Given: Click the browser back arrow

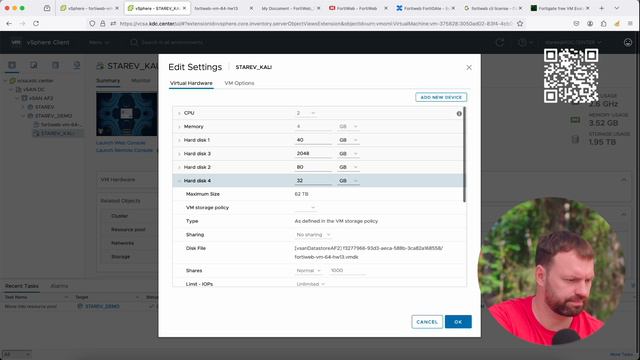Looking at the screenshot, I should (x=9, y=24).
